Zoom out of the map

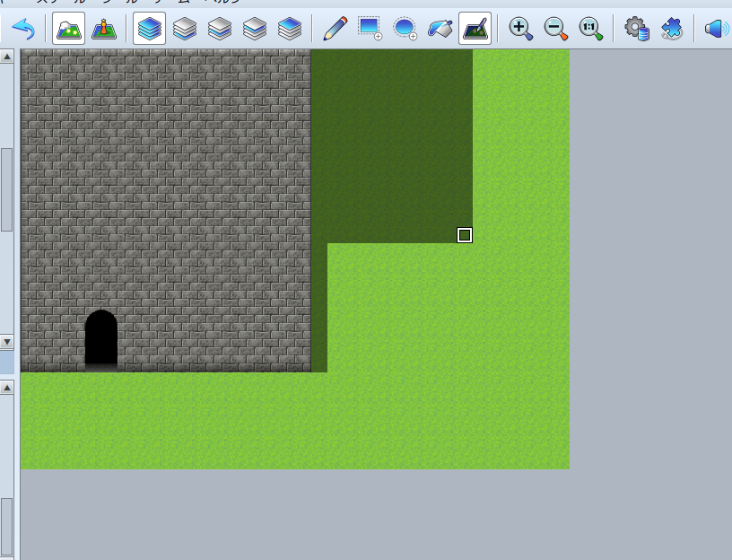click(x=556, y=29)
